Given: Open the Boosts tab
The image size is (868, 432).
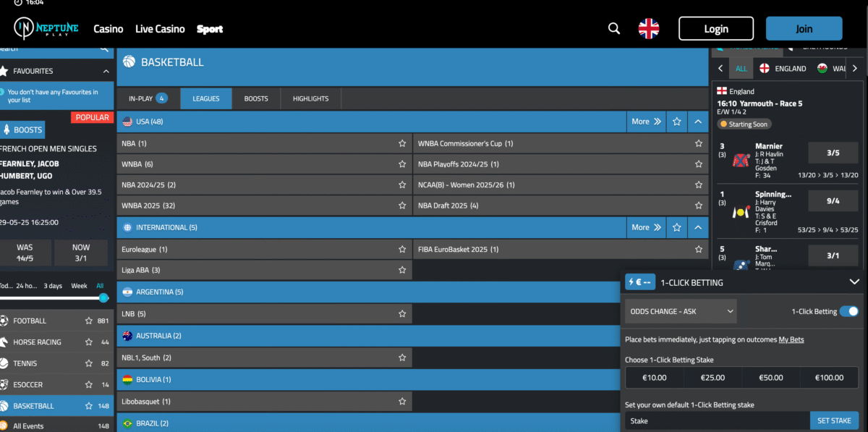Looking at the screenshot, I should 256,98.
